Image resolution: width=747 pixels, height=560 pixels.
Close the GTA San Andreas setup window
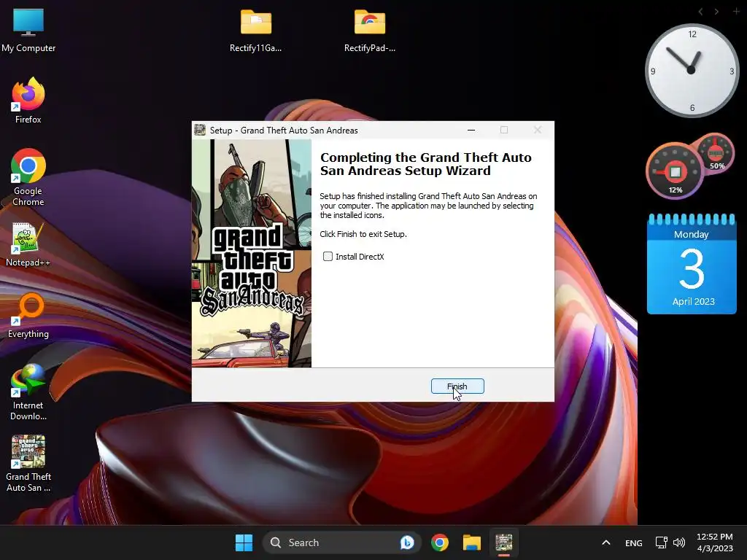point(538,130)
